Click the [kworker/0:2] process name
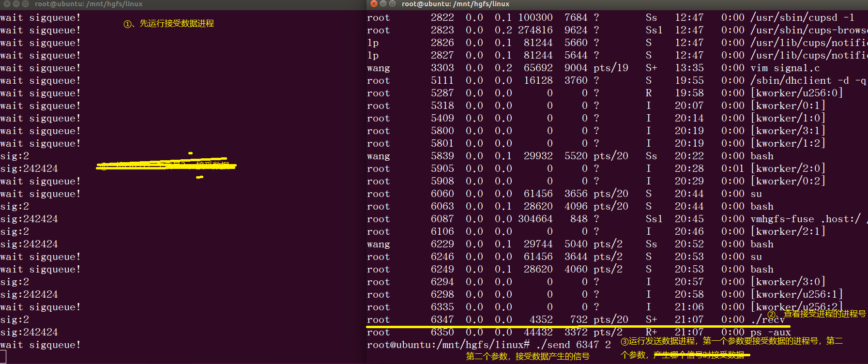 (788, 181)
